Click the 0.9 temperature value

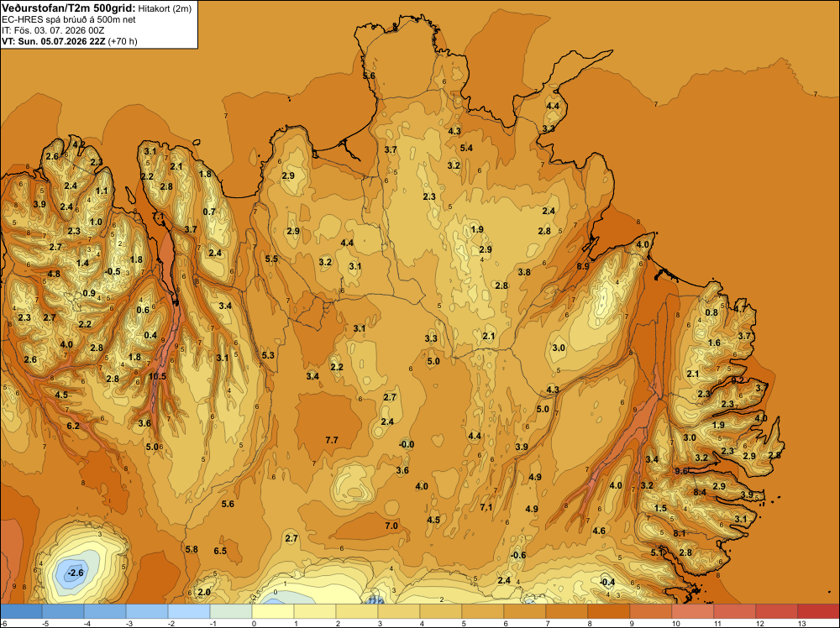pyautogui.click(x=89, y=293)
